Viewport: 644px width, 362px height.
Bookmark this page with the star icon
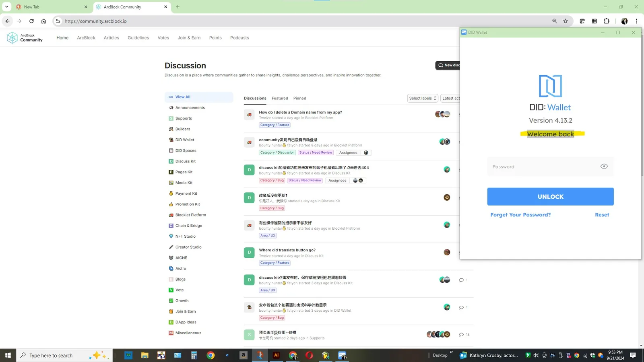click(566, 21)
